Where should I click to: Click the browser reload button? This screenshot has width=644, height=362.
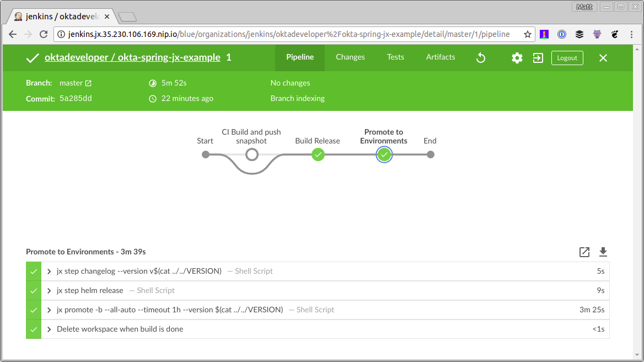click(44, 34)
